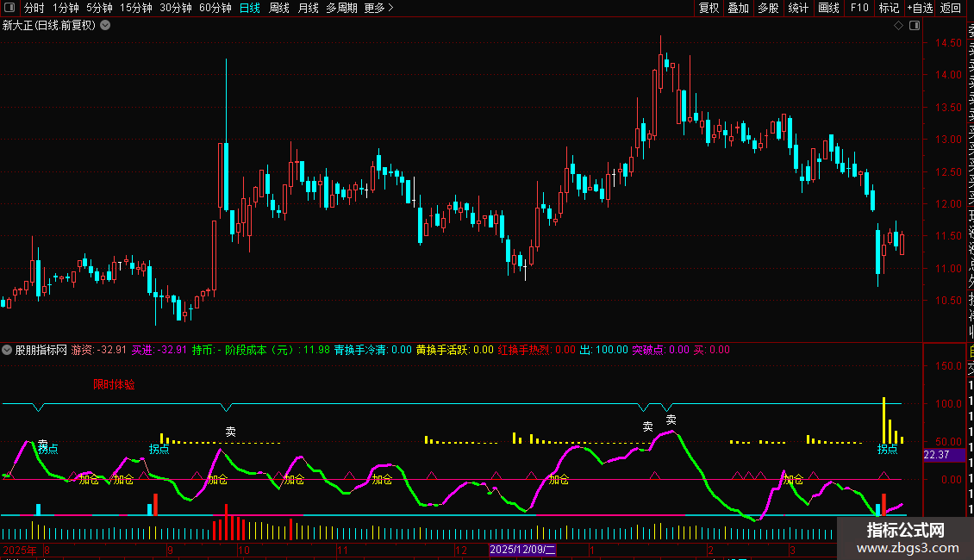Toggle the side panel icon near the price axis
The image size is (974, 560).
(x=915, y=26)
